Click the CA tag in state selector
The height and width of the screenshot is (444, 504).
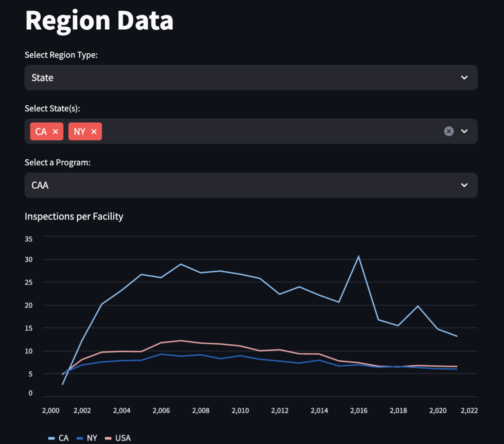click(41, 132)
